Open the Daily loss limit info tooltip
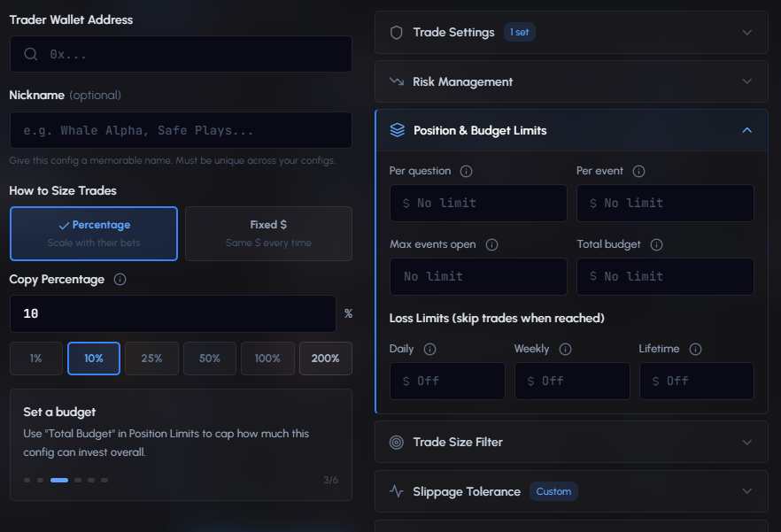Viewport: 781px width, 532px height. tap(429, 349)
